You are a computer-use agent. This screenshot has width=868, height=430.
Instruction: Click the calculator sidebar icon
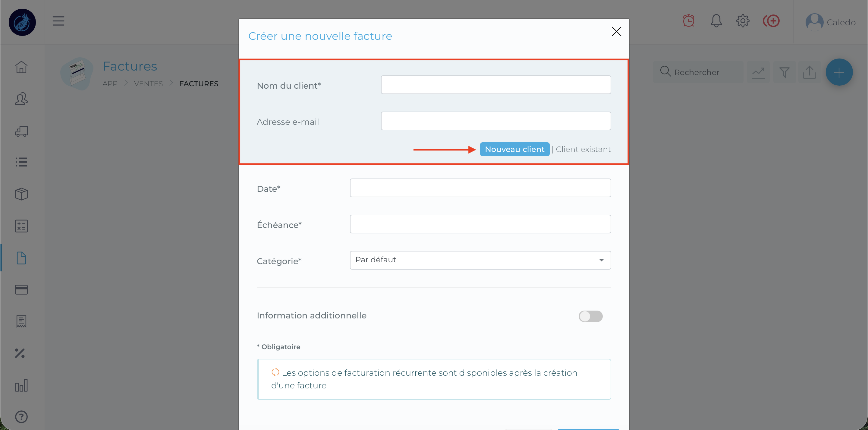tap(21, 226)
